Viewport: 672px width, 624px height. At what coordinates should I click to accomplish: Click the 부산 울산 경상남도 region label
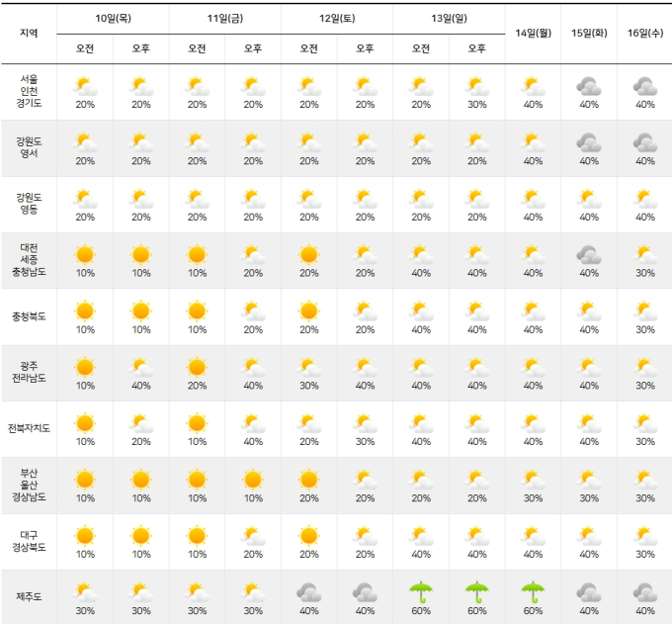[x=29, y=485]
